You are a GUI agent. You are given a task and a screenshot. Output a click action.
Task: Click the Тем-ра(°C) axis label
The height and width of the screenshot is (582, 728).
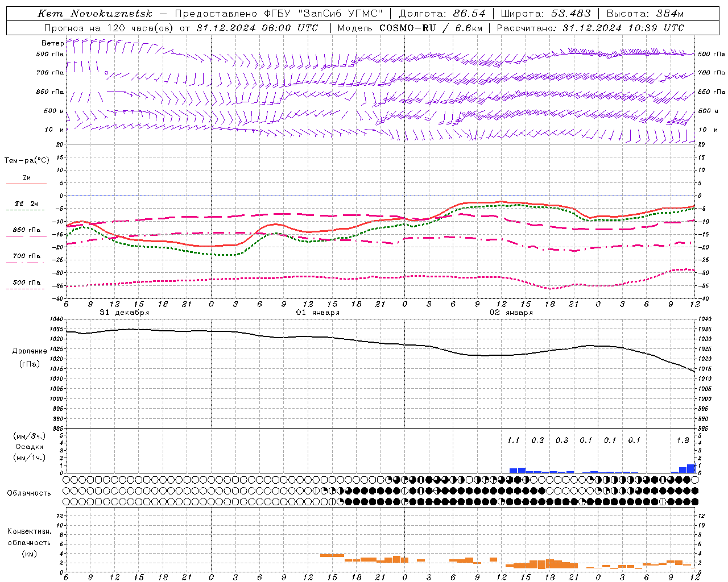click(27, 161)
